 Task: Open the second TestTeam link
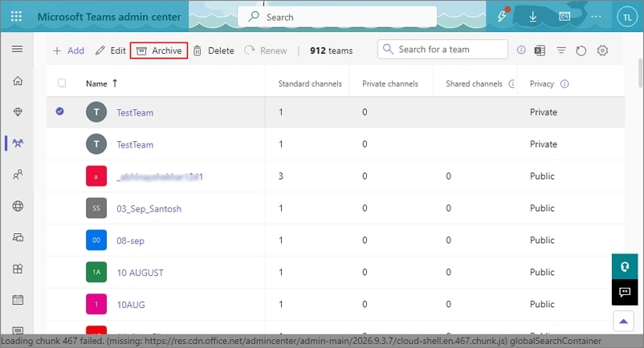(x=135, y=144)
